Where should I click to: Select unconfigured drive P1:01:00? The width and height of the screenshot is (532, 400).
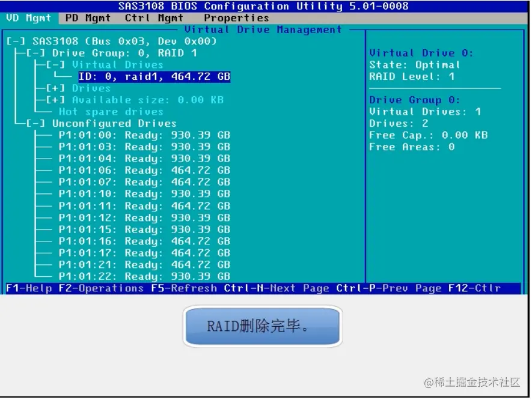144,135
